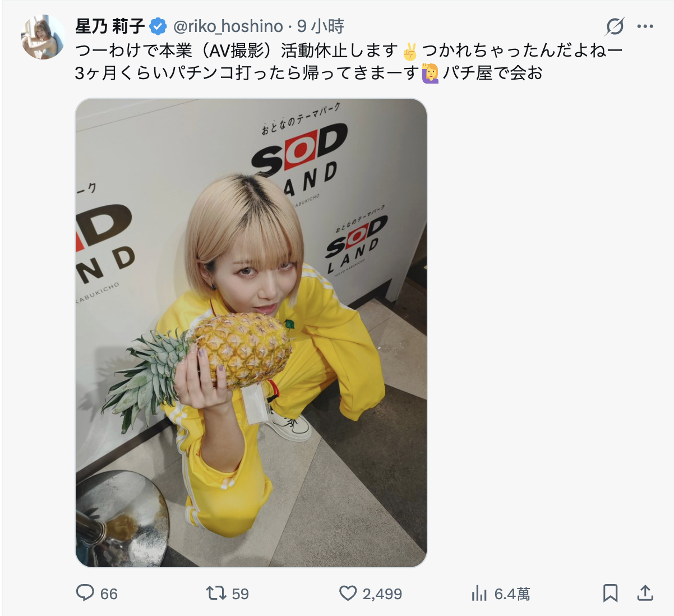This screenshot has width=674, height=616.
Task: Visit the @riko_hoshino handle link
Action: pyautogui.click(x=228, y=26)
